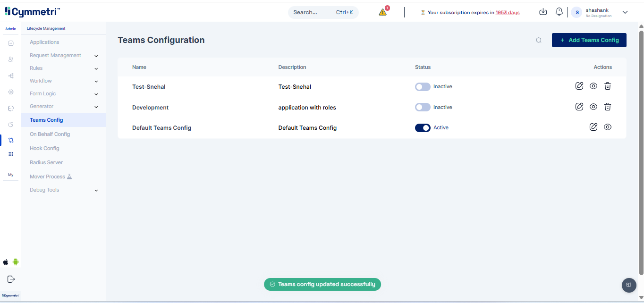The width and height of the screenshot is (644, 303).
Task: Expand the Rules submenu chevron
Action: tap(96, 69)
